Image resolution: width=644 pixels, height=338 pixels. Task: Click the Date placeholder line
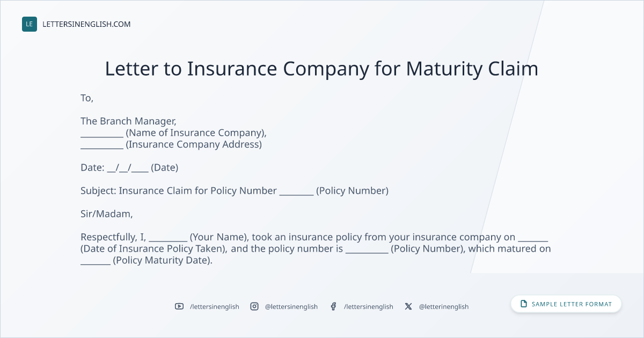coord(129,167)
